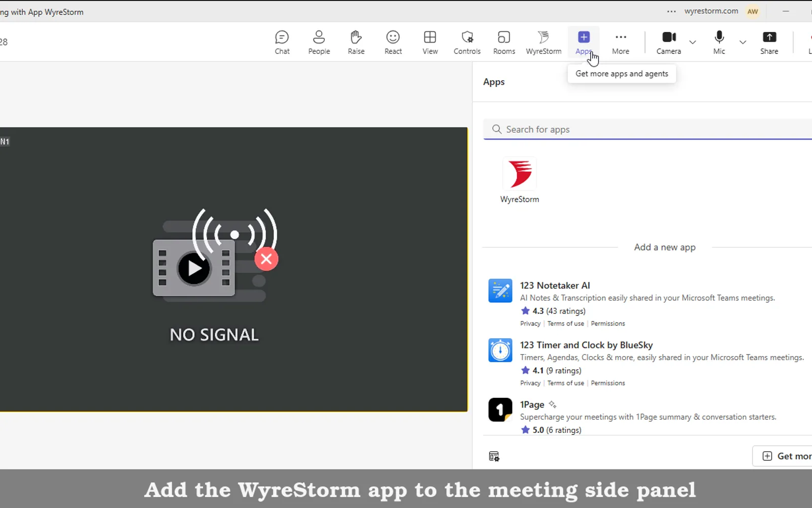
Task: Click the NO SIGNAL video tile
Action: click(x=233, y=269)
